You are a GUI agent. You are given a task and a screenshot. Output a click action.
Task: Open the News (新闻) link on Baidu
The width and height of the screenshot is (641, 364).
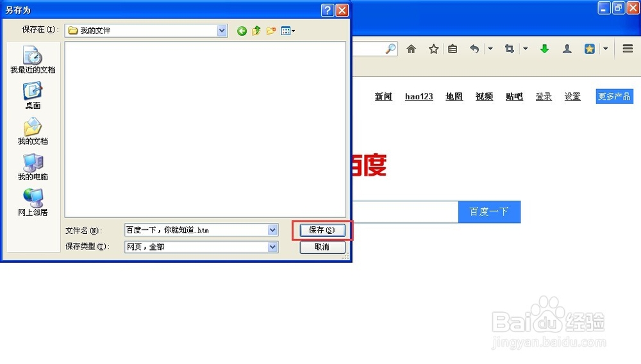[x=383, y=96]
